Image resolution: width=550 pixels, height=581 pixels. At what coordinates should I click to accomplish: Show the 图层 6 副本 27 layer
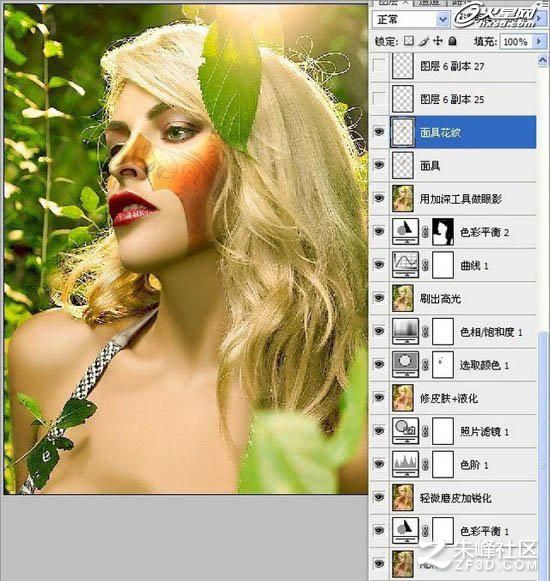[x=379, y=66]
